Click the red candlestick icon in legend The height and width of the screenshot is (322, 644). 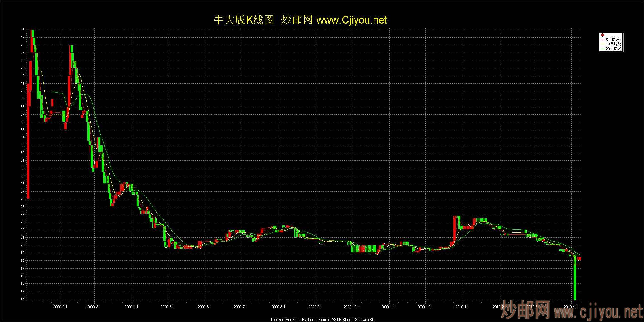point(602,35)
